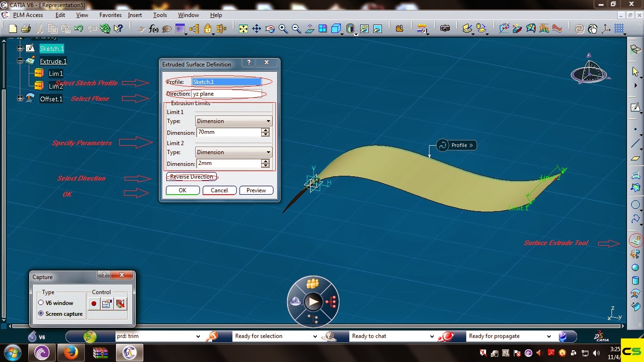Open the View menu
Viewport: 644px width, 362px height.
pyautogui.click(x=82, y=15)
